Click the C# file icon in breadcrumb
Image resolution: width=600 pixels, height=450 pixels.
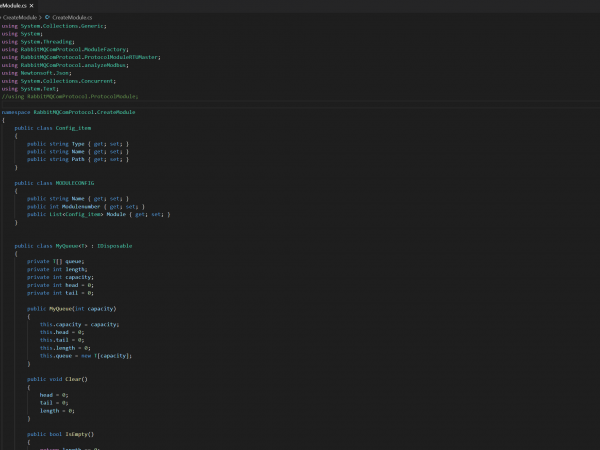click(47, 18)
